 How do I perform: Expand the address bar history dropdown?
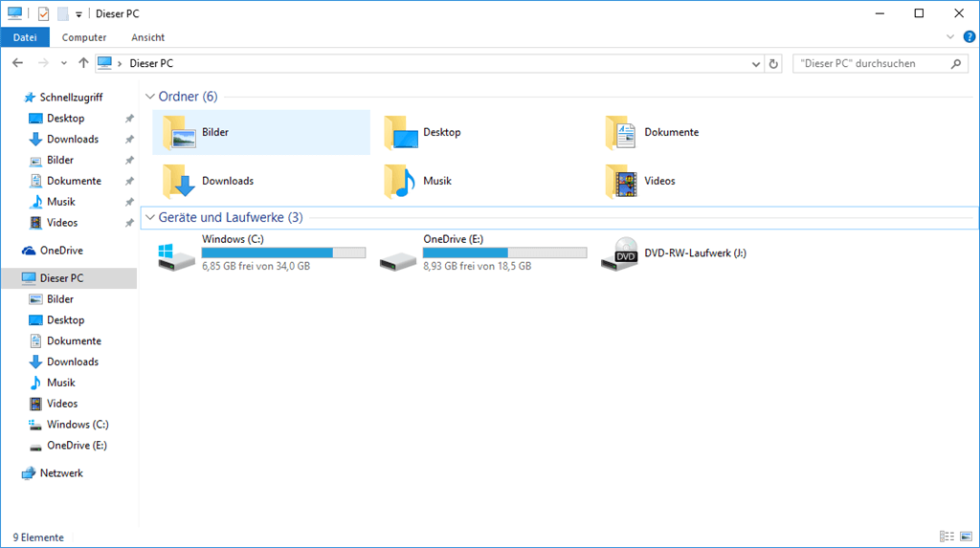coord(756,64)
